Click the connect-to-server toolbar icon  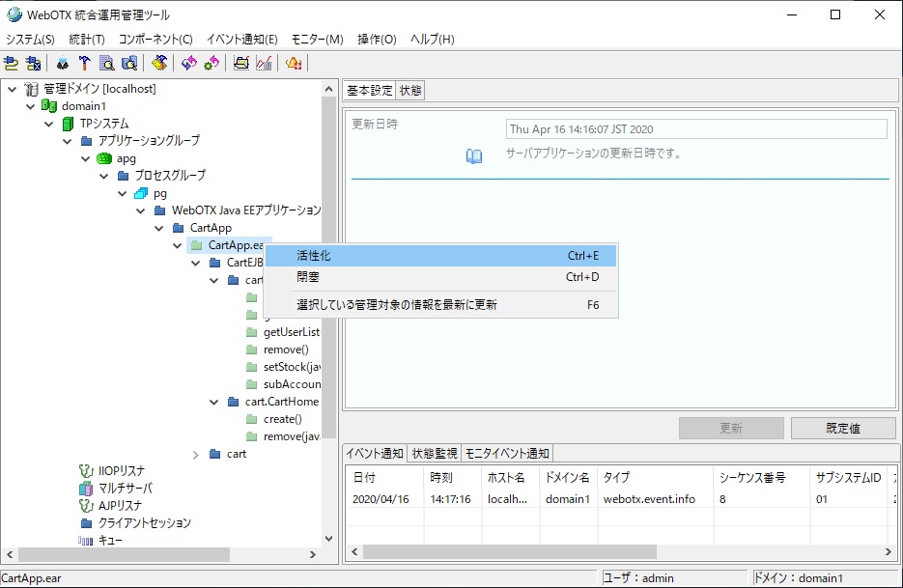pyautogui.click(x=12, y=64)
